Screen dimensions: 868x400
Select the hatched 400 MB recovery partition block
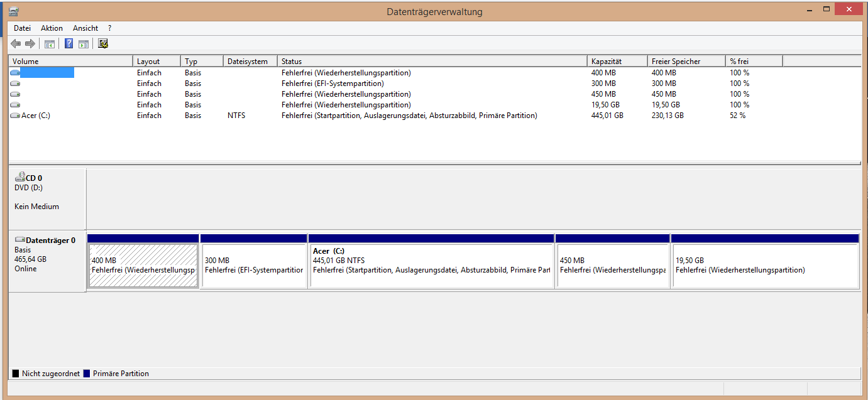coord(143,266)
